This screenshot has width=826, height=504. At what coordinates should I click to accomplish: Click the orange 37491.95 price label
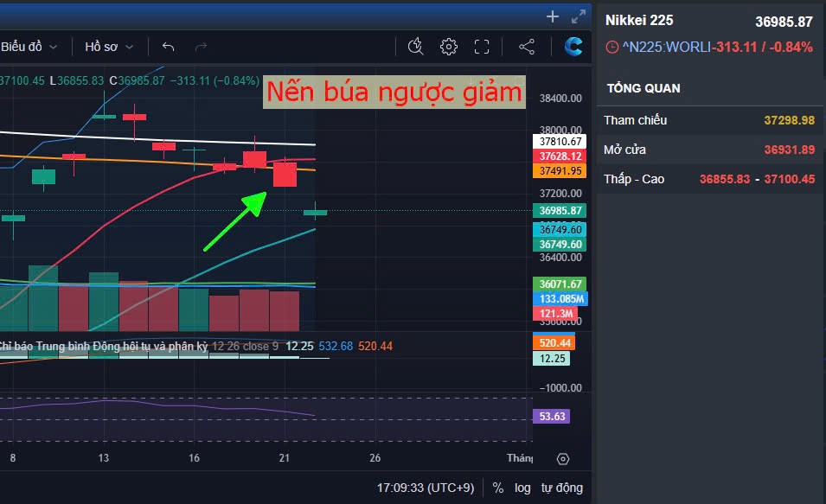tap(560, 170)
